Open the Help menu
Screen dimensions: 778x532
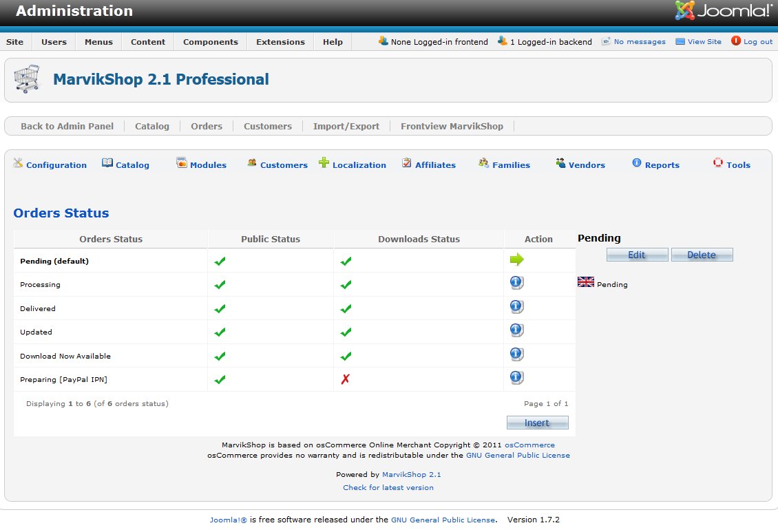click(333, 42)
